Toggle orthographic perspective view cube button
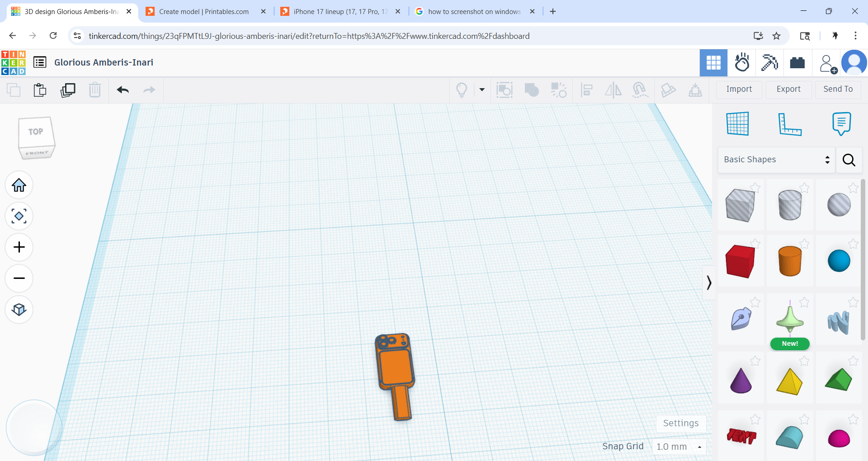Screen dimensions: 868x461 click(19, 310)
